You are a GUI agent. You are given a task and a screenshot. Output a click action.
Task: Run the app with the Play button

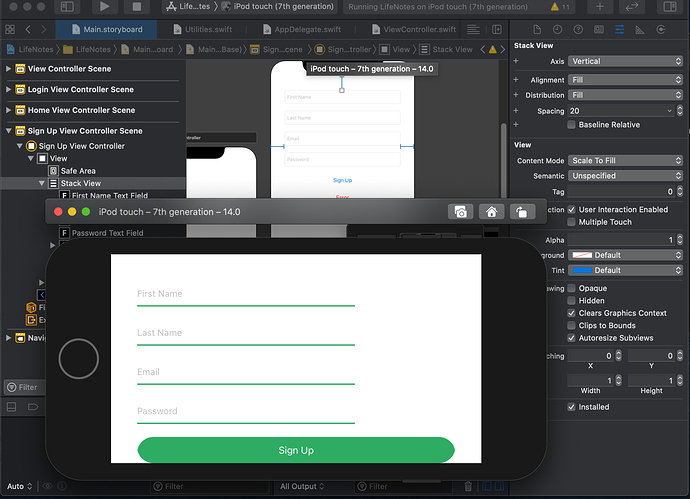[104, 7]
